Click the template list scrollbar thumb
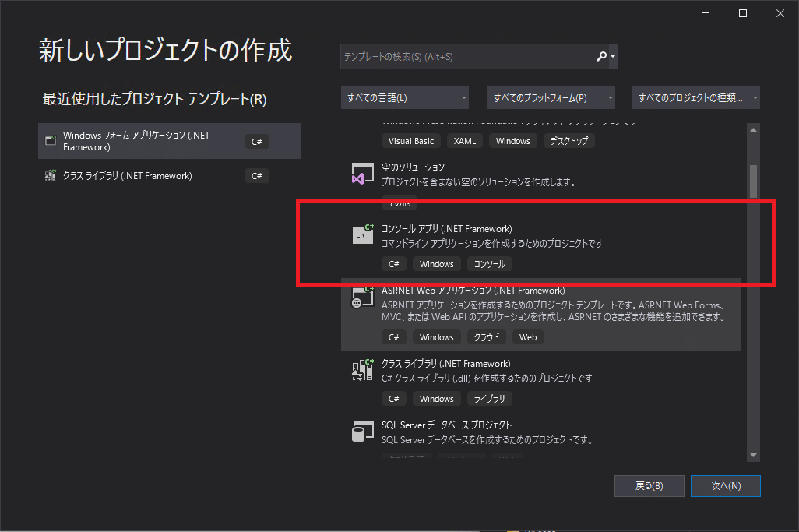 [x=753, y=182]
